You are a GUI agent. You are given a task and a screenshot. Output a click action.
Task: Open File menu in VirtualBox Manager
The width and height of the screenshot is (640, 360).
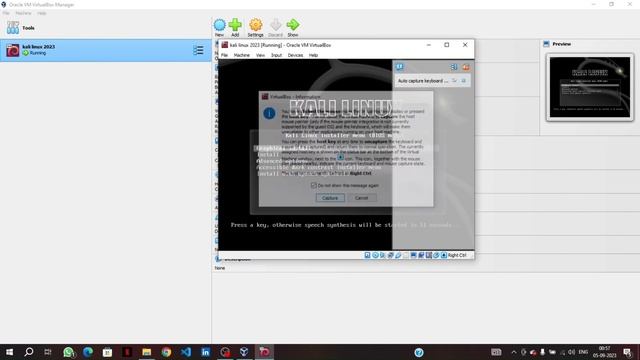pos(6,13)
